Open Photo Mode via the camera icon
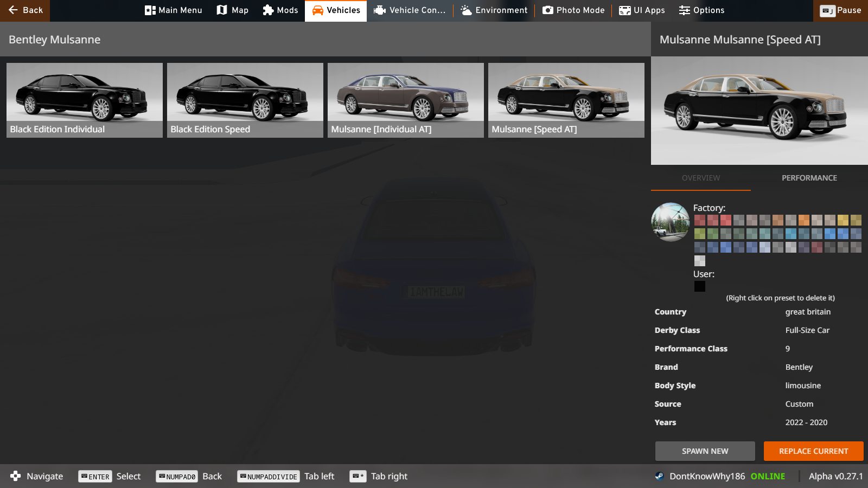The width and height of the screenshot is (868, 488). point(548,10)
